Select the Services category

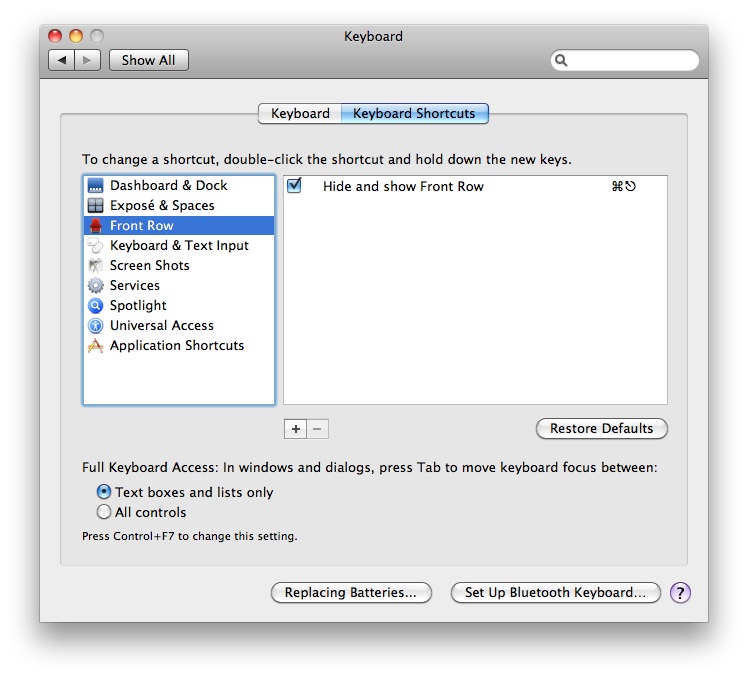[x=179, y=286]
